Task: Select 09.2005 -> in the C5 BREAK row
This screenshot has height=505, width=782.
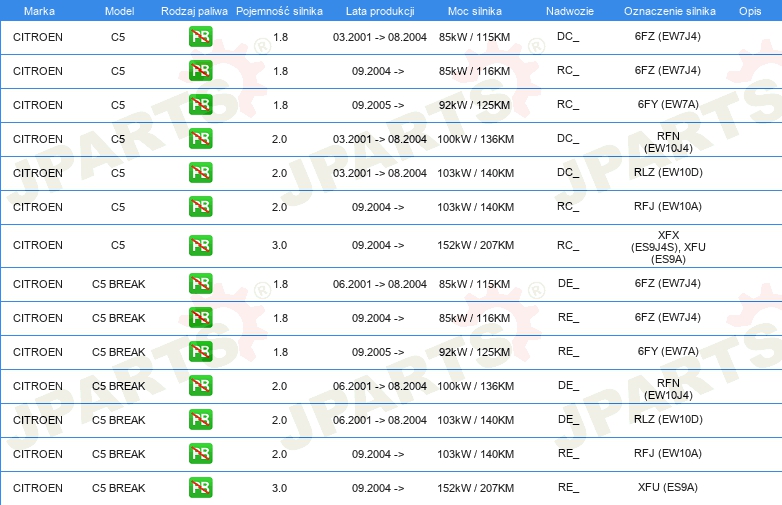Action: click(x=378, y=352)
